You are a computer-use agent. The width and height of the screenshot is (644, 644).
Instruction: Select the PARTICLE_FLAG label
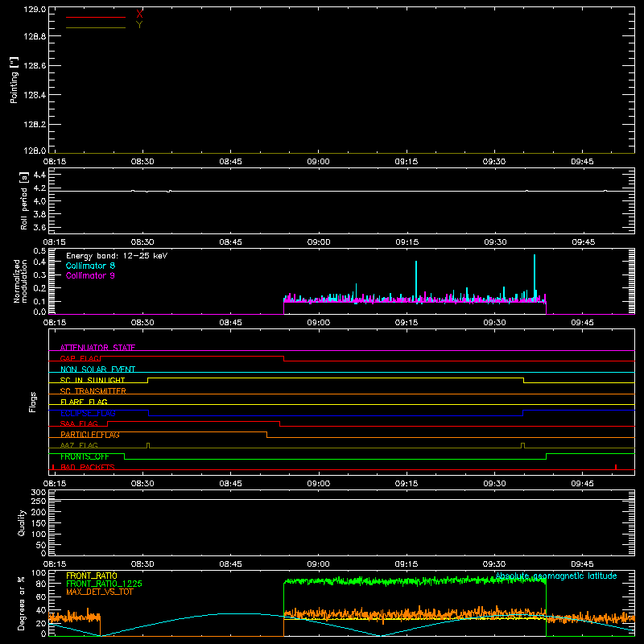pos(90,435)
